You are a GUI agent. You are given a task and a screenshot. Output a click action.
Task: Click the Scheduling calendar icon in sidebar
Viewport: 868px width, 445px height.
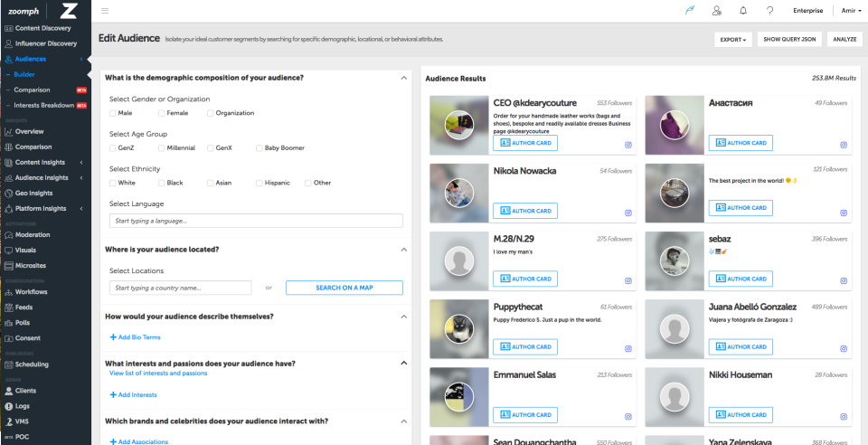coord(8,365)
